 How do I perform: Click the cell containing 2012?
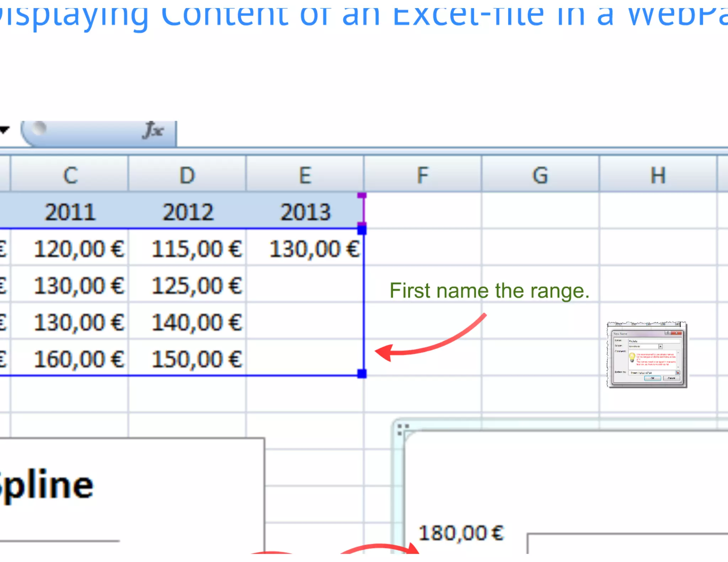pos(187,212)
